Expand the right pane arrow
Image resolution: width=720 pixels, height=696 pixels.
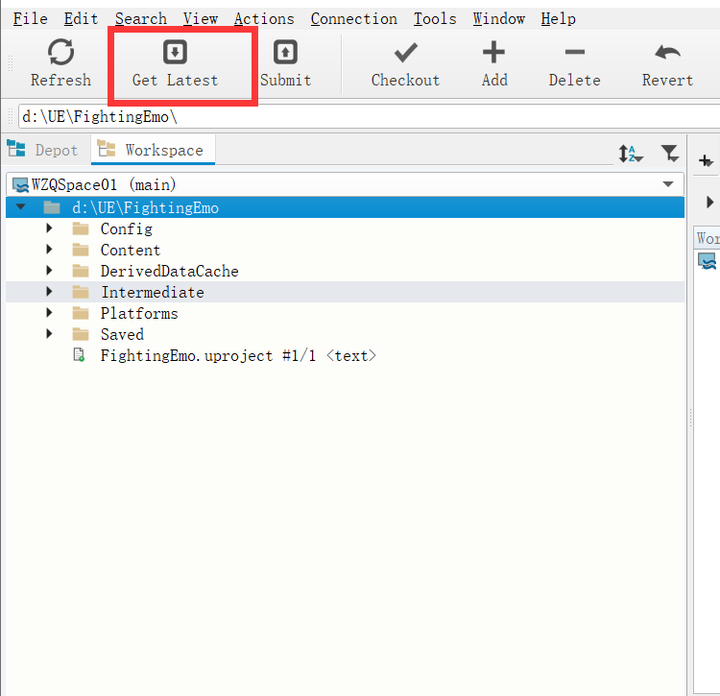click(710, 202)
